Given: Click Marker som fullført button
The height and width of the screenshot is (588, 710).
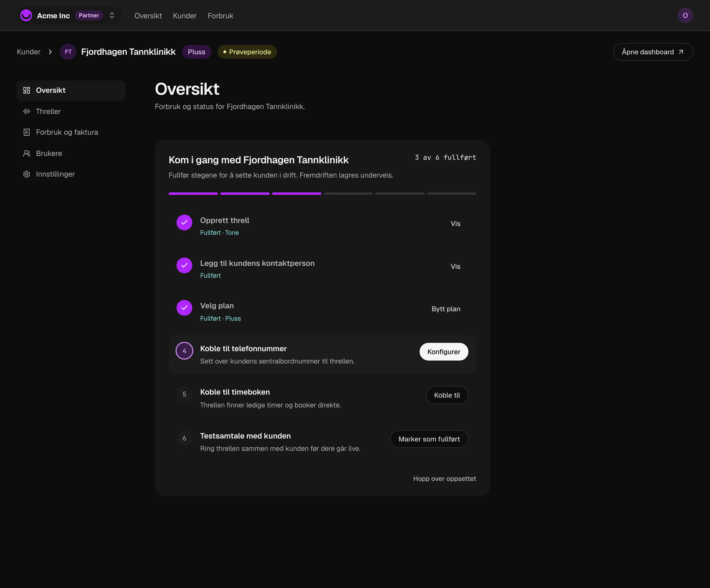Looking at the screenshot, I should 429,439.
